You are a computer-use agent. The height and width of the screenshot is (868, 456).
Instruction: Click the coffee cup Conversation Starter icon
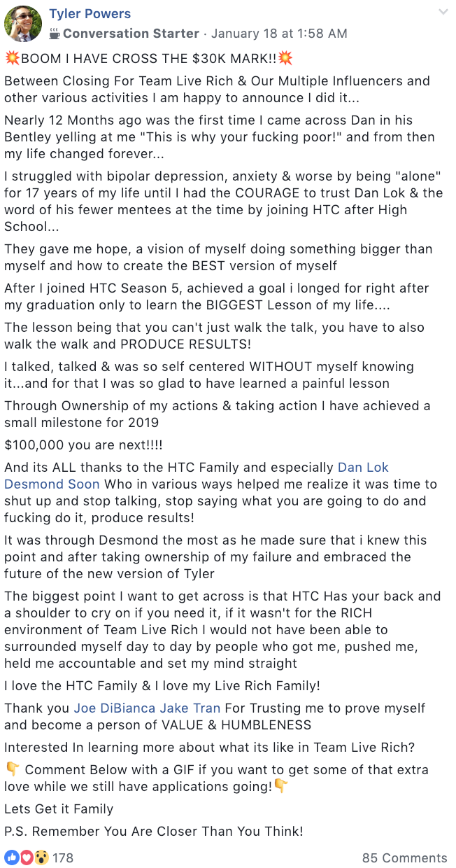(x=55, y=34)
